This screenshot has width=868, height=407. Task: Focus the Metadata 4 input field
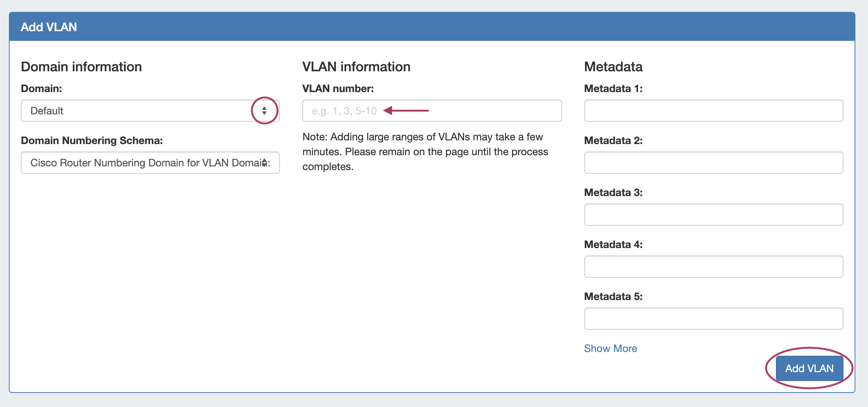(x=713, y=267)
